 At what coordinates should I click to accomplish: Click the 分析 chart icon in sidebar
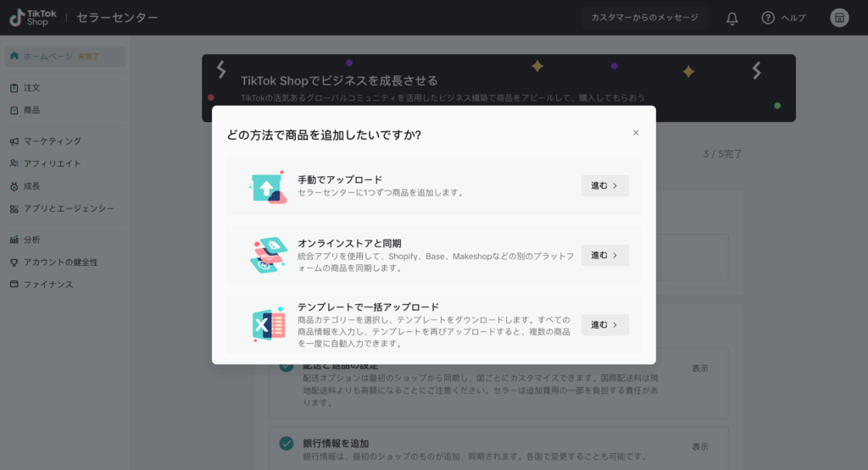[14, 240]
